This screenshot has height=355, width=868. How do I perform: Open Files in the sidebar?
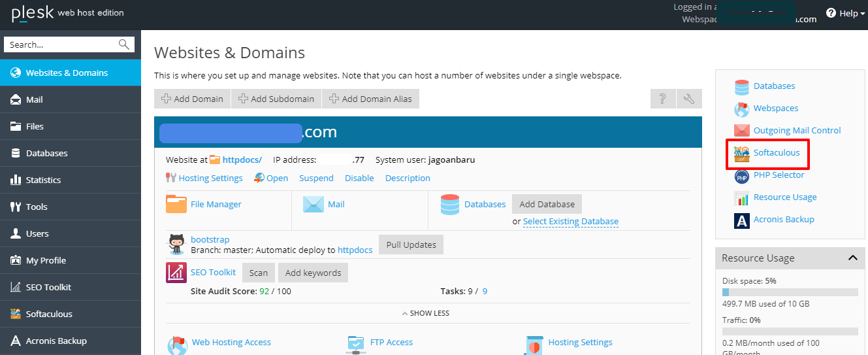(x=71, y=126)
